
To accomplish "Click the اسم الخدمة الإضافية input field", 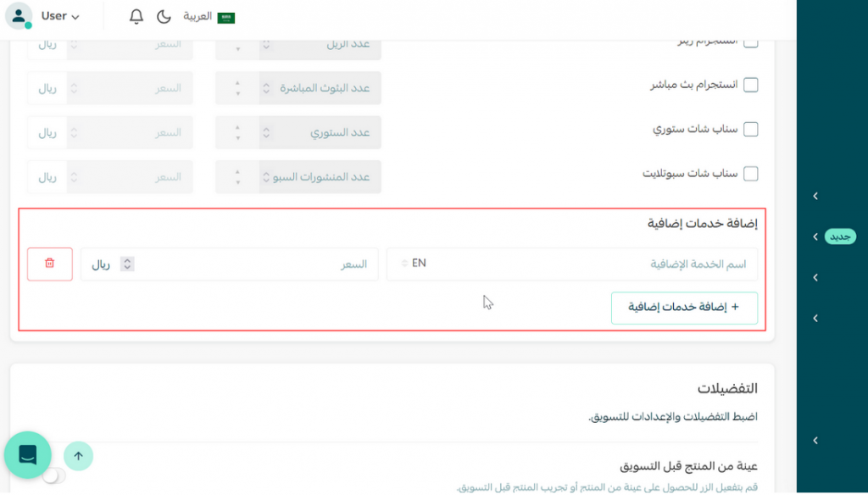I will pyautogui.click(x=593, y=264).
